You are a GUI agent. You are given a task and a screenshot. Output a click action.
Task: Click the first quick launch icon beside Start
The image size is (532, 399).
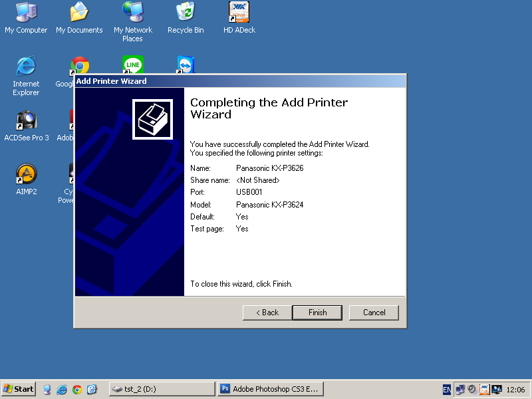(x=47, y=389)
